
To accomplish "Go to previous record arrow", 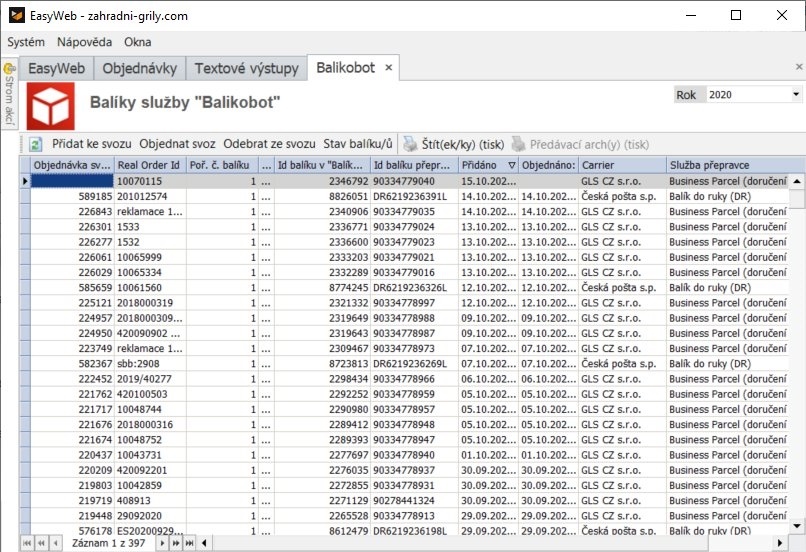I will pyautogui.click(x=56, y=543).
